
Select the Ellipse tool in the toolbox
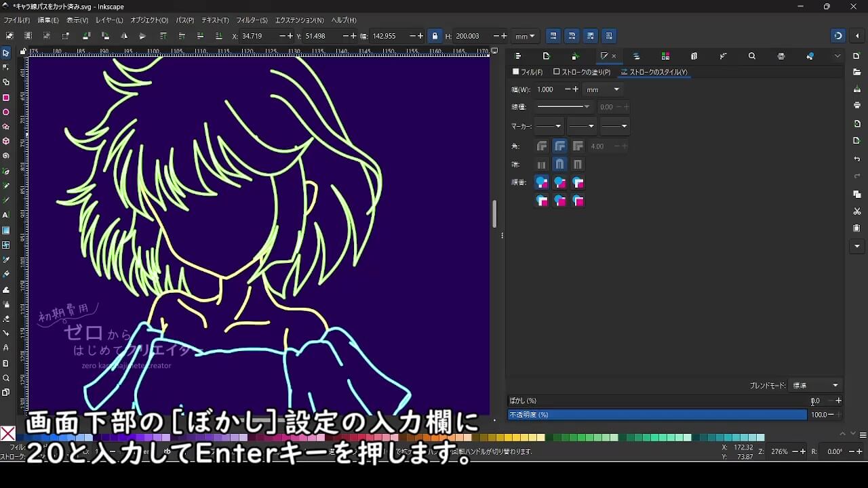(x=6, y=113)
